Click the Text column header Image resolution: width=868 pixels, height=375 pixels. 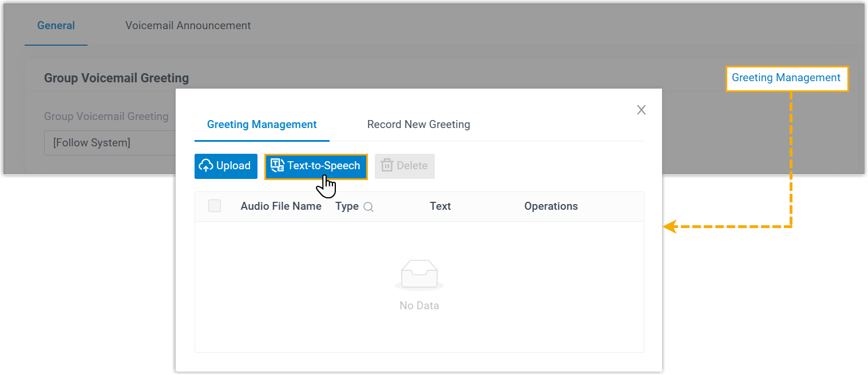440,206
